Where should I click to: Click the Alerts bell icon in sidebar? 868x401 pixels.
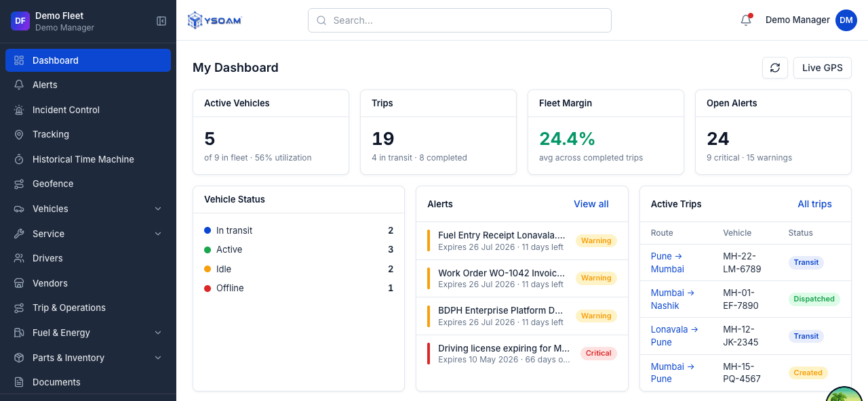pos(19,85)
